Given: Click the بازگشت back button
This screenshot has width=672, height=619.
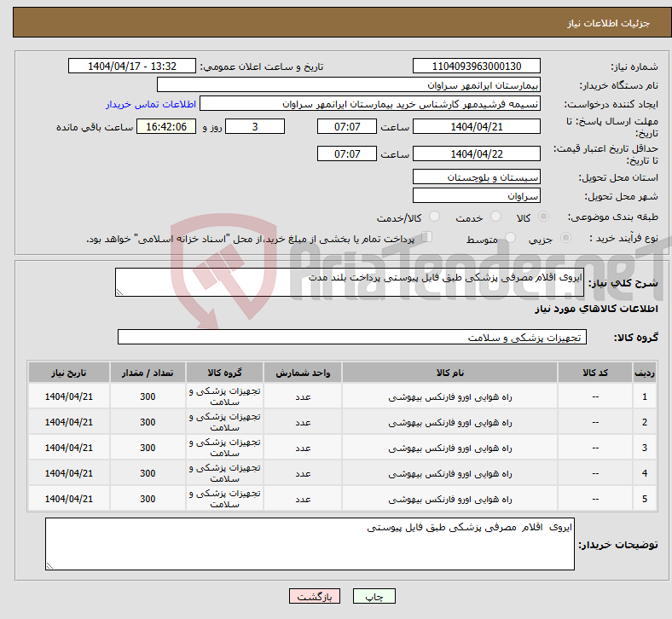Looking at the screenshot, I should 315,596.
